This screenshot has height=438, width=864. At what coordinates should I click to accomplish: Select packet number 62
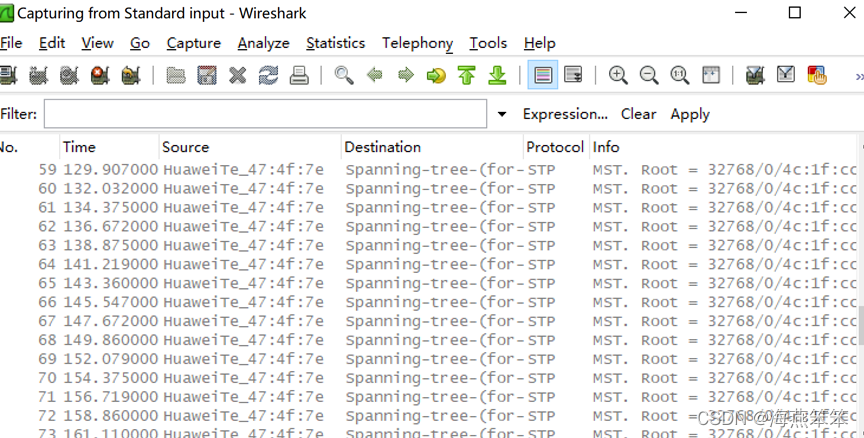429,226
